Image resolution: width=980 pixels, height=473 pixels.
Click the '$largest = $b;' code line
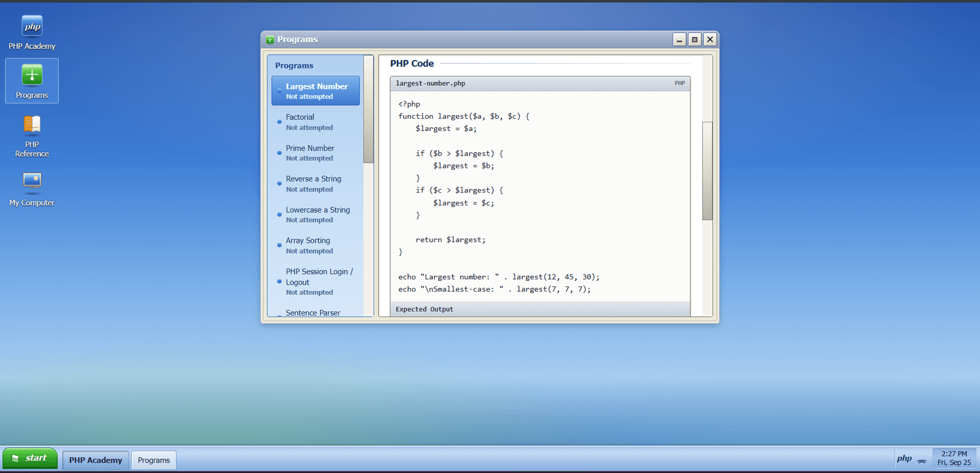pos(464,166)
